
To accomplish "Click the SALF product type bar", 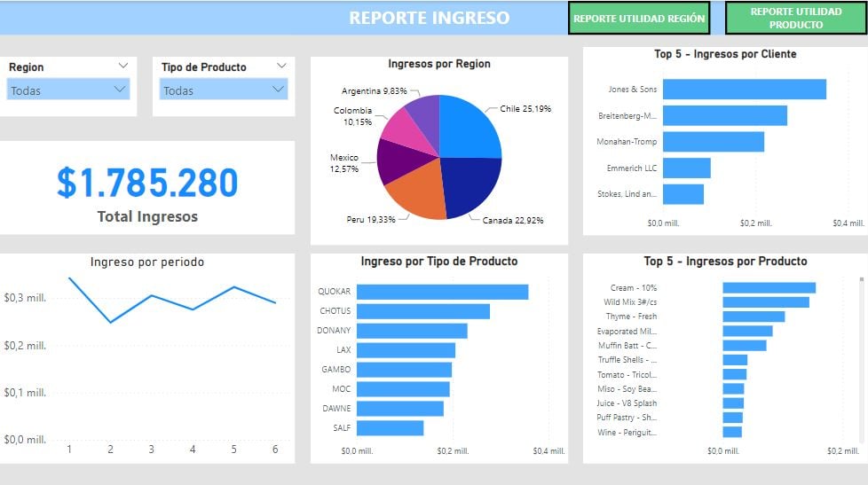I will click(390, 428).
